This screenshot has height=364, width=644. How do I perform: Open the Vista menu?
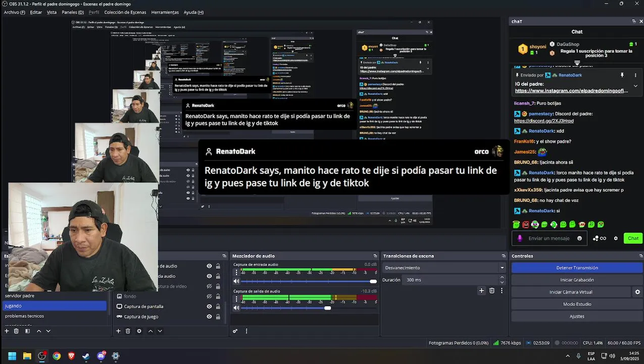[52, 12]
